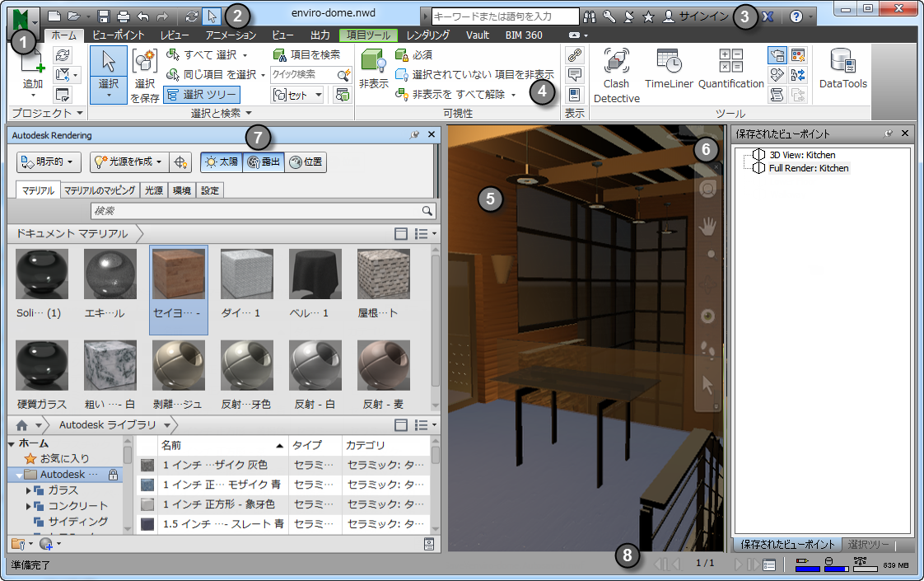
Task: Open the Create Light (光源を作成) dropdown
Action: (x=129, y=162)
